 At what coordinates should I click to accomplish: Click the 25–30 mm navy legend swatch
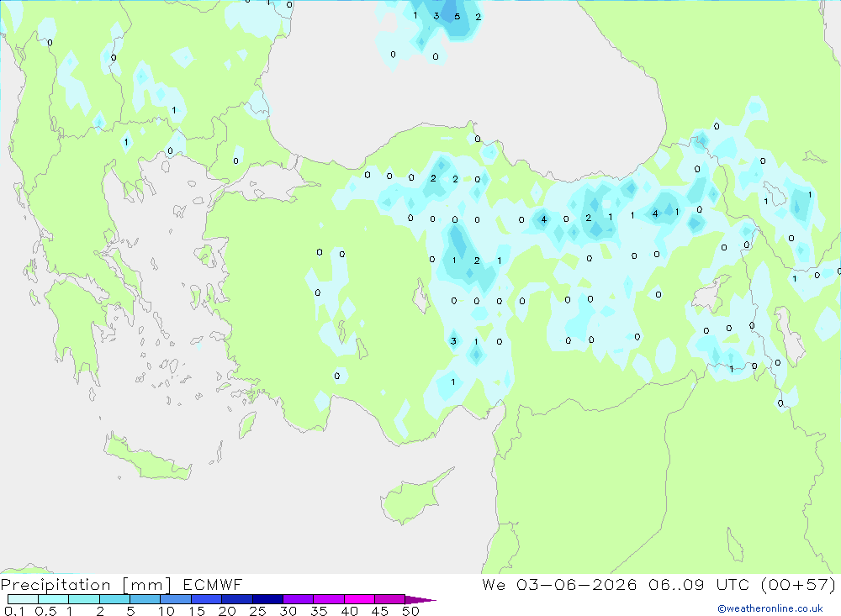[267, 599]
